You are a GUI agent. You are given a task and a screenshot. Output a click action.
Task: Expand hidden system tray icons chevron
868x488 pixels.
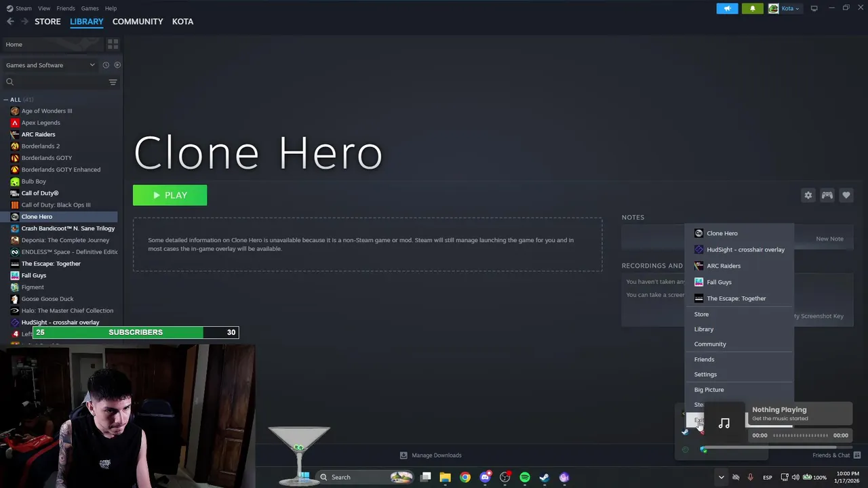tap(721, 477)
